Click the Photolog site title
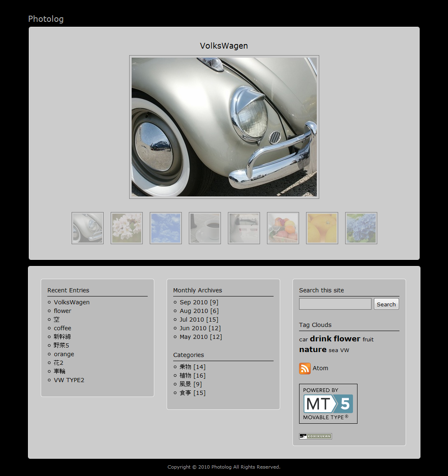The image size is (448, 476). (46, 19)
